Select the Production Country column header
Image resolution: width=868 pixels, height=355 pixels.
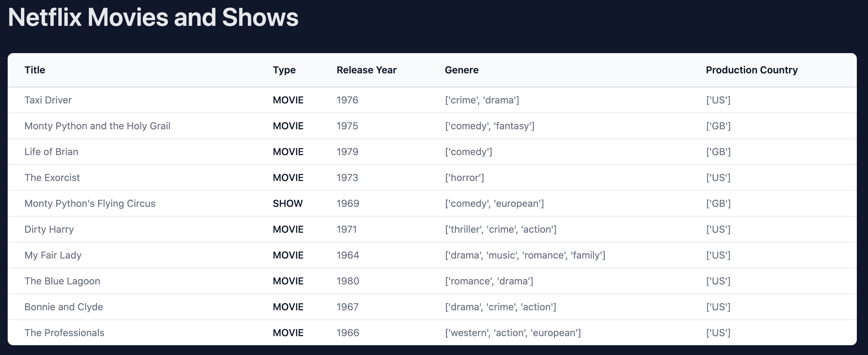point(751,70)
